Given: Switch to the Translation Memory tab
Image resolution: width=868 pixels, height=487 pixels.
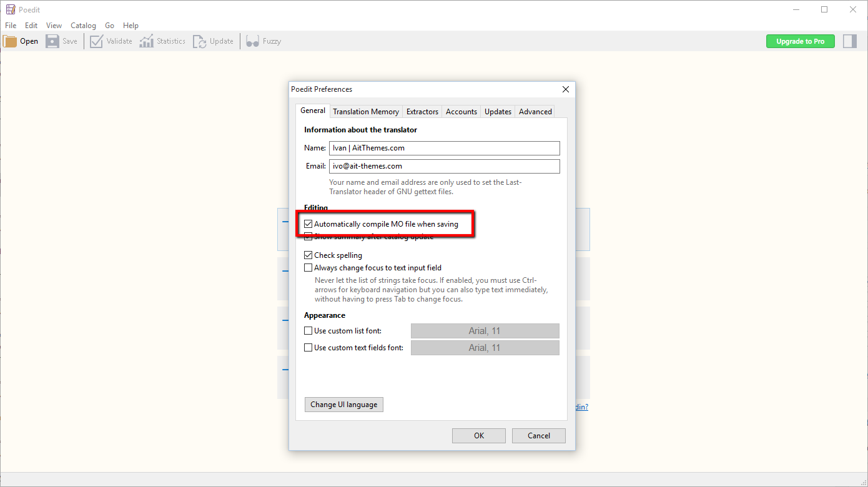Looking at the screenshot, I should [x=366, y=112].
